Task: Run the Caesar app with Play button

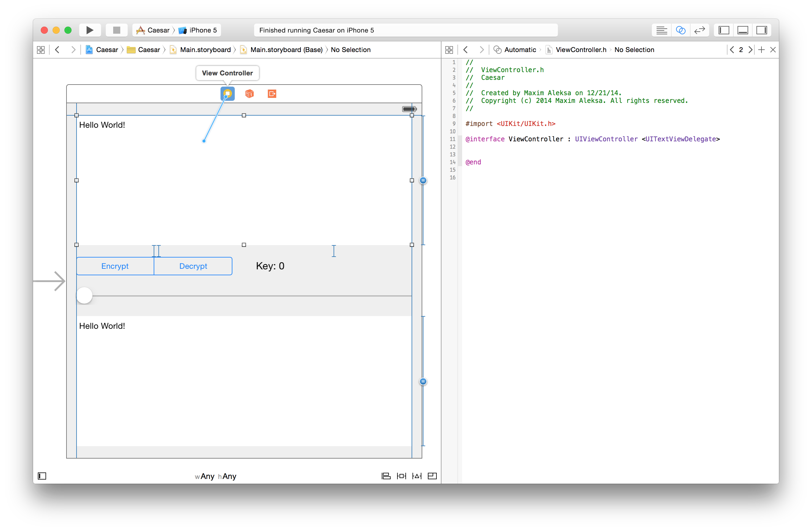Action: tap(90, 30)
